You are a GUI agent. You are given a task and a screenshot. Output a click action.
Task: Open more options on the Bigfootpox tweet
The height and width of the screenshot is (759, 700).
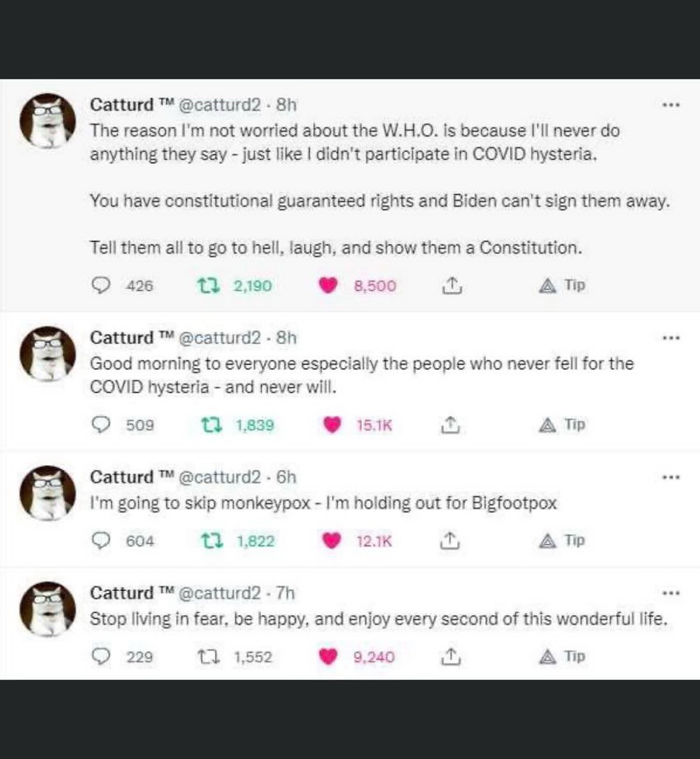pos(671,477)
